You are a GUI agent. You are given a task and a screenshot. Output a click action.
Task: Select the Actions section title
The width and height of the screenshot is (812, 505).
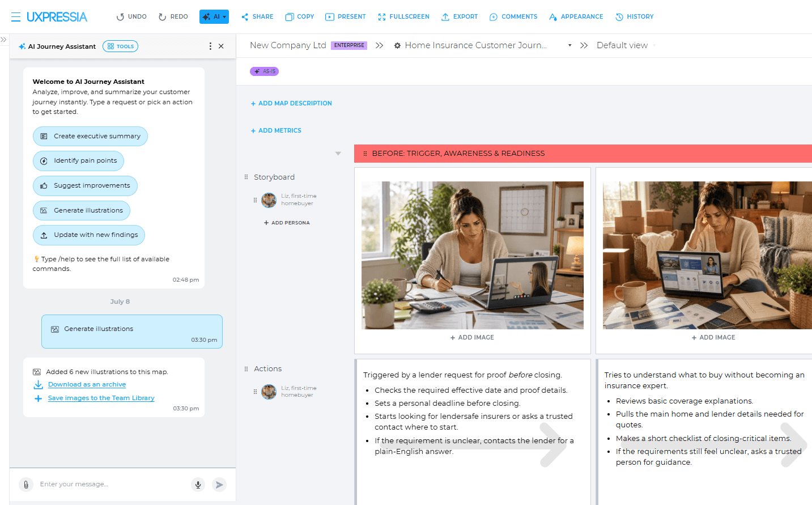click(x=268, y=369)
